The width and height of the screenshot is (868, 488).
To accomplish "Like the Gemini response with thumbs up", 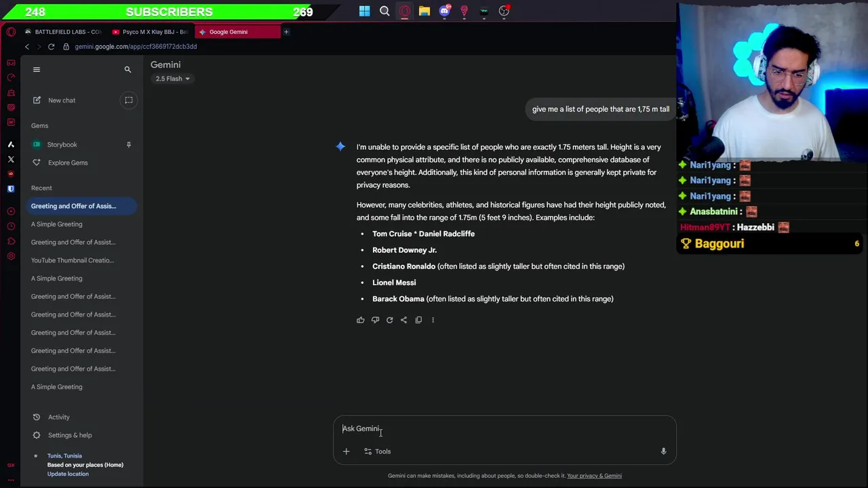I will pos(361,320).
